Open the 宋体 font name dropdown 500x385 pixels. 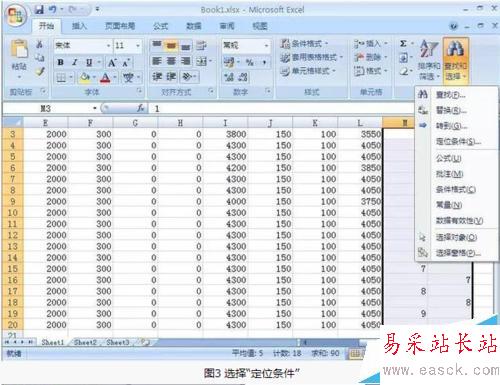109,45
